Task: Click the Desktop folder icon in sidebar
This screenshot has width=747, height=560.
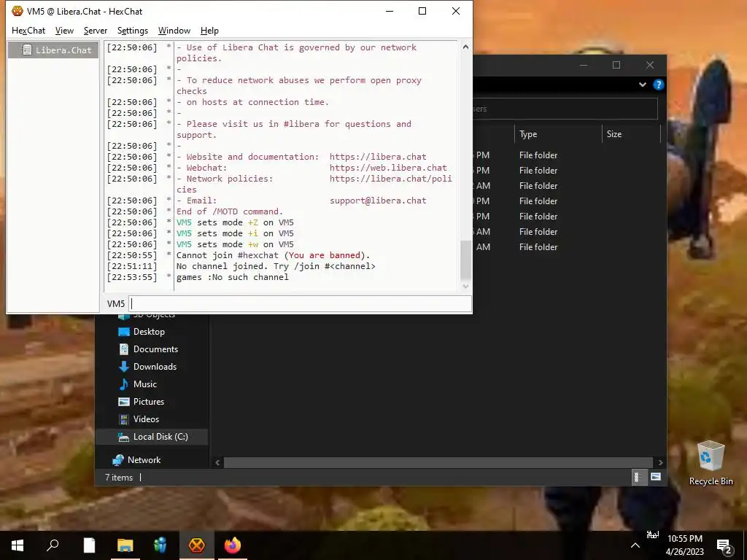Action: click(124, 332)
